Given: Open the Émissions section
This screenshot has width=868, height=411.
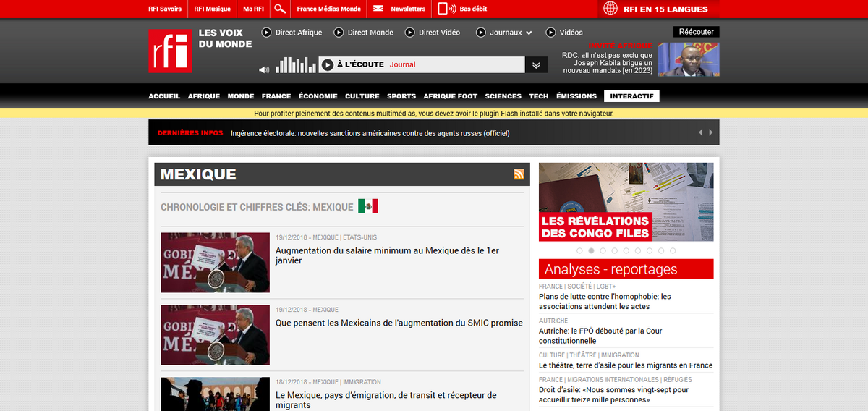Looking at the screenshot, I should point(576,96).
